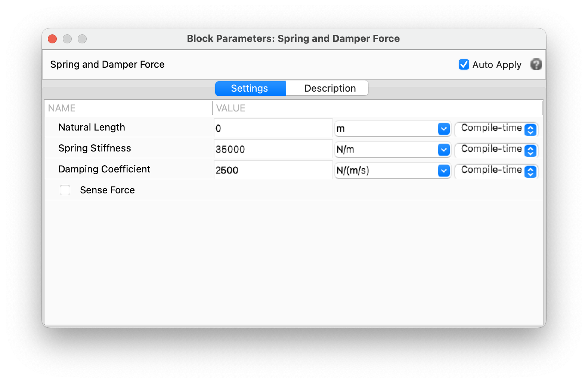Viewport: 588px width, 383px height.
Task: Enable the Sense Force checkbox
Action: [x=65, y=190]
